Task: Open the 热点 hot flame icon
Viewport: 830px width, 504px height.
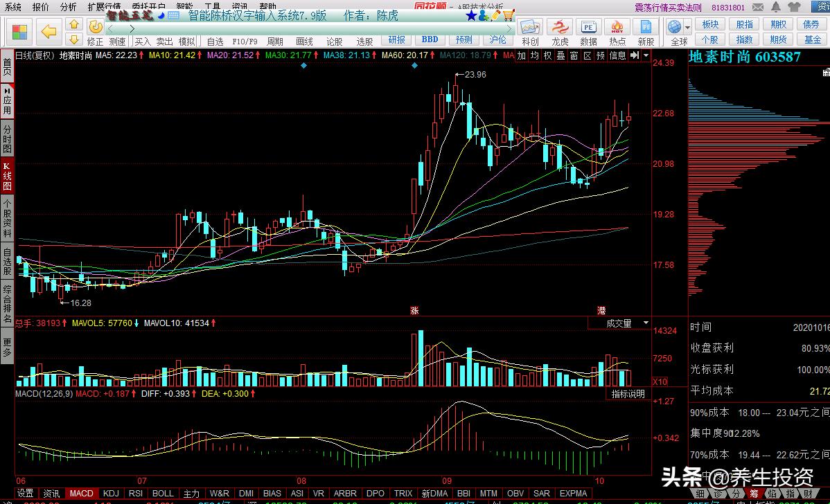Action: (x=617, y=27)
